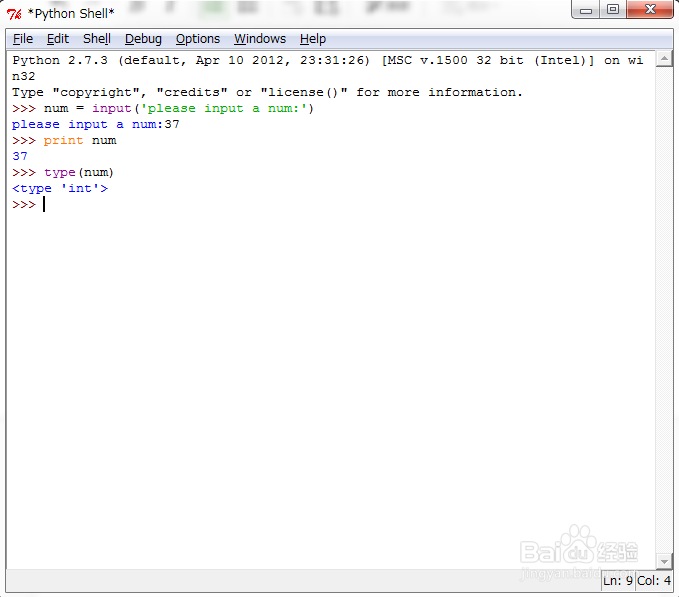Open the Shell menu

coord(97,39)
